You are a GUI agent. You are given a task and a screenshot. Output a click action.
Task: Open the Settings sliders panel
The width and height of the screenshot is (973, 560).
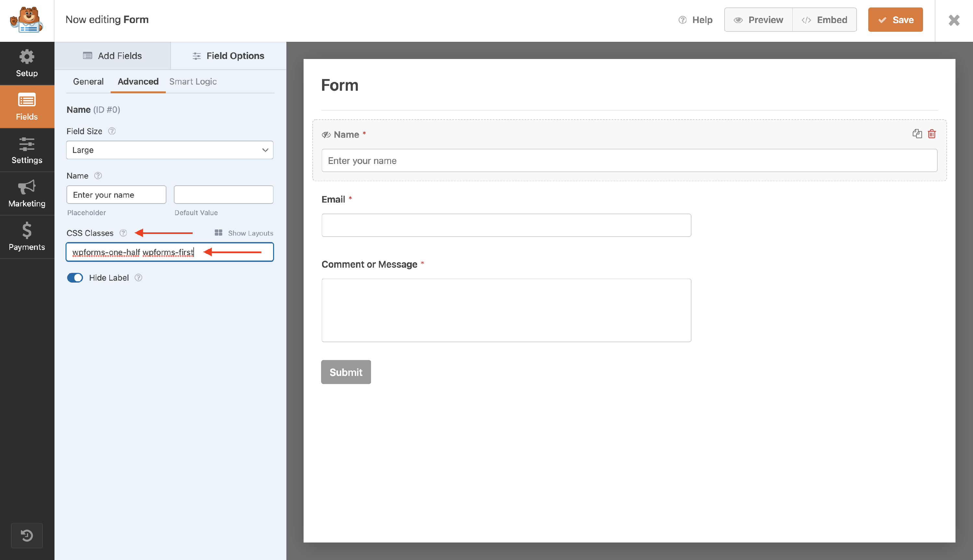[x=27, y=150]
